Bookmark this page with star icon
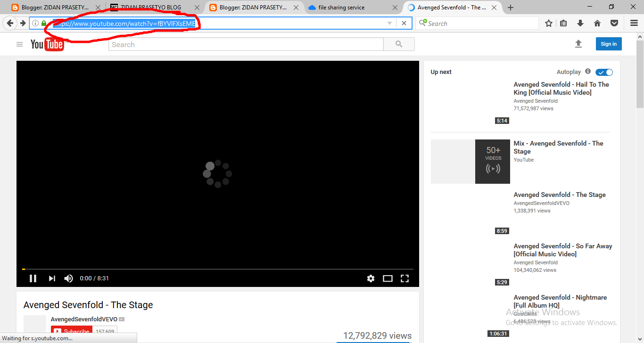 [x=548, y=23]
